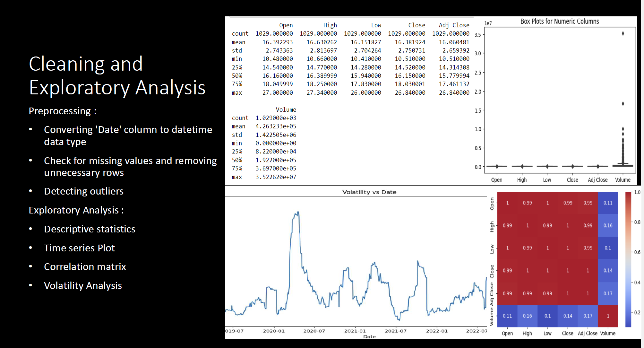Viewport: 644px width, 348px height.
Task: Click the correlation heatmap Volume-Volume cell
Action: pos(608,316)
